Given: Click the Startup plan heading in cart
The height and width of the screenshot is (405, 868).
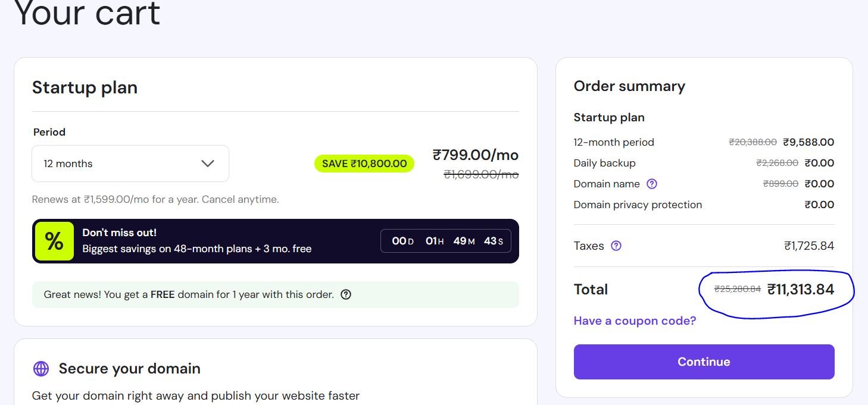Looking at the screenshot, I should [85, 87].
